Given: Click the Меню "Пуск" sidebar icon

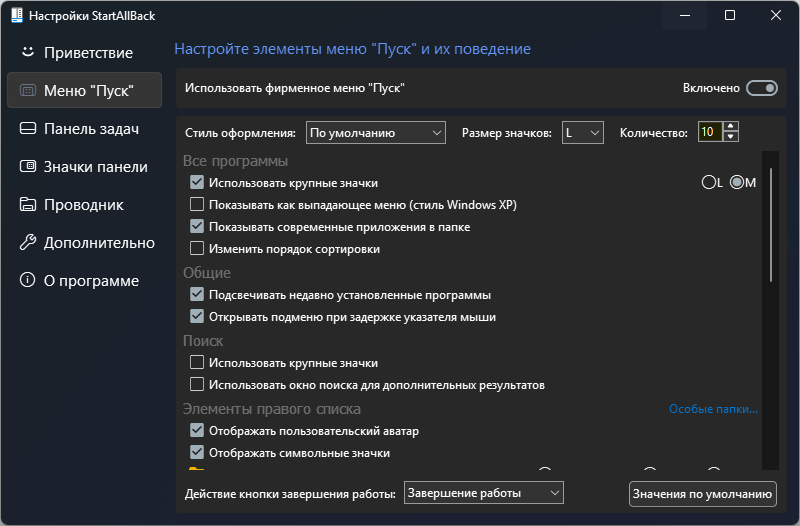Looking at the screenshot, I should 28,90.
